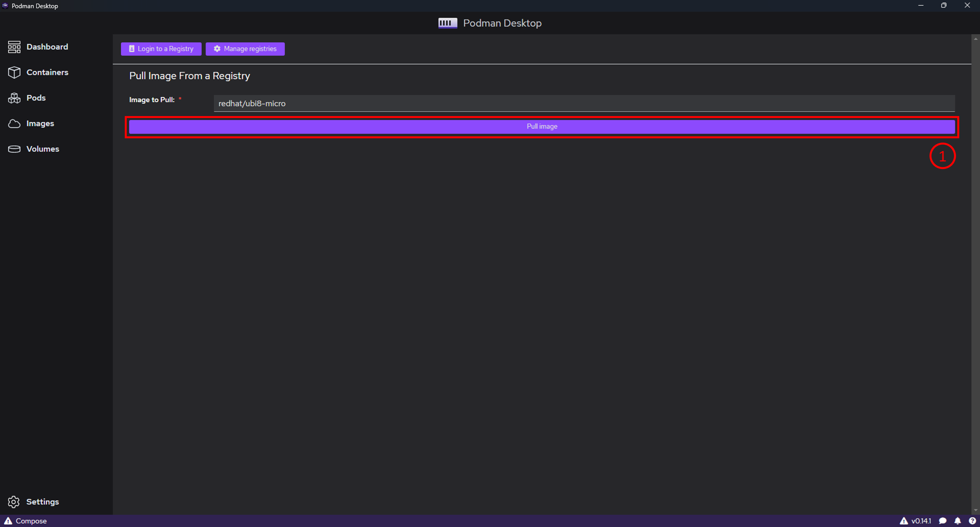
Task: Click the Images cloud icon
Action: tap(14, 123)
